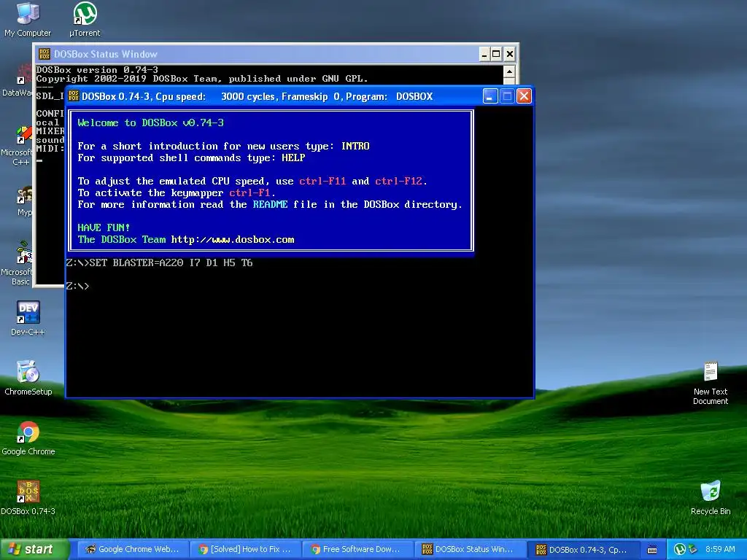Click the 8:59 AM clock

click(x=720, y=550)
